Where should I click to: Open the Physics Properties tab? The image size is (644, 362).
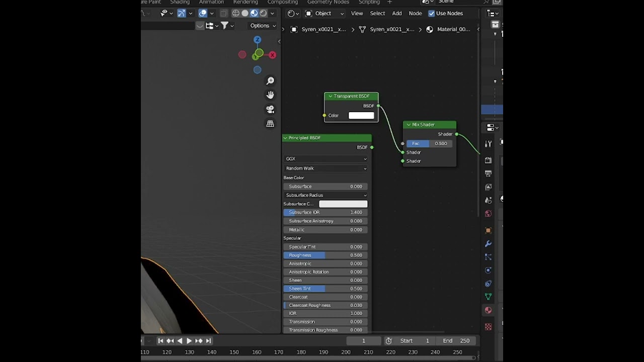point(488,270)
